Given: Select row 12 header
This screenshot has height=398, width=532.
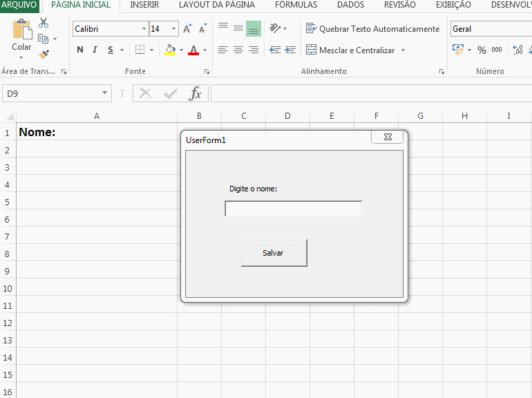Looking at the screenshot, I should [8, 323].
